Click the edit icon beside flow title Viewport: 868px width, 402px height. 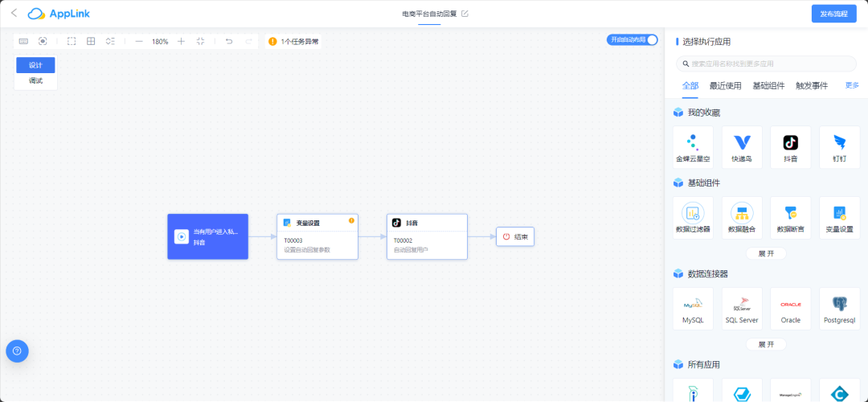[465, 14]
